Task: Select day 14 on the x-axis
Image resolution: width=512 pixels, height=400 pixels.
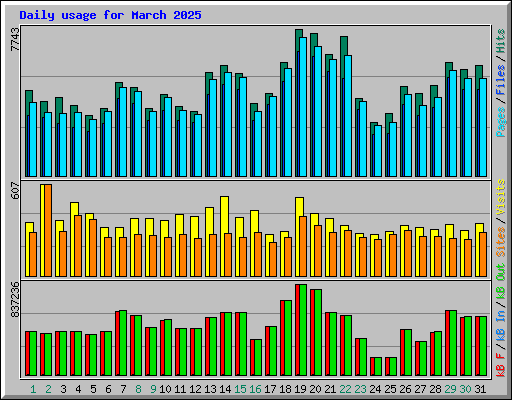Action: (225, 389)
